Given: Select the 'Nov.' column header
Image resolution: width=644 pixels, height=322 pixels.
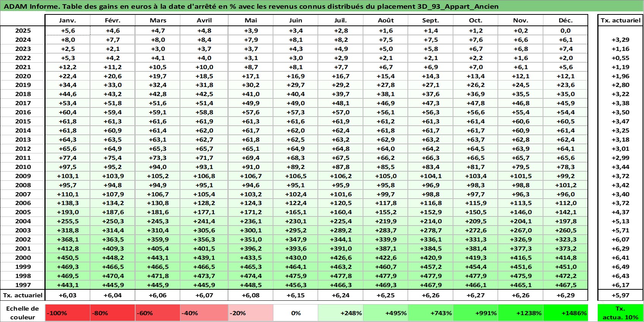Looking at the screenshot, I should (521, 21).
